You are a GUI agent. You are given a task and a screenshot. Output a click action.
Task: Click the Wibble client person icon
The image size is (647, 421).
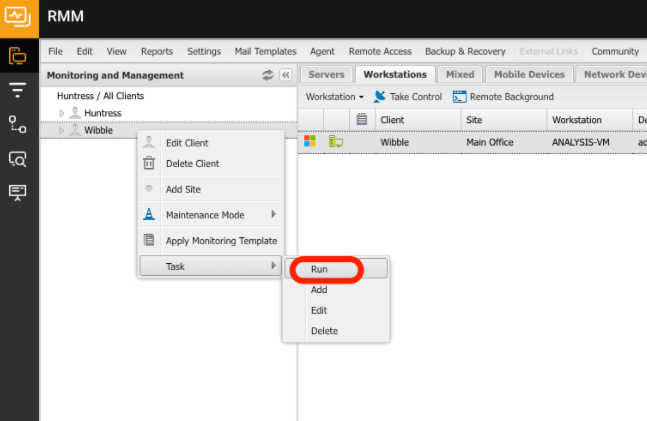click(x=75, y=130)
